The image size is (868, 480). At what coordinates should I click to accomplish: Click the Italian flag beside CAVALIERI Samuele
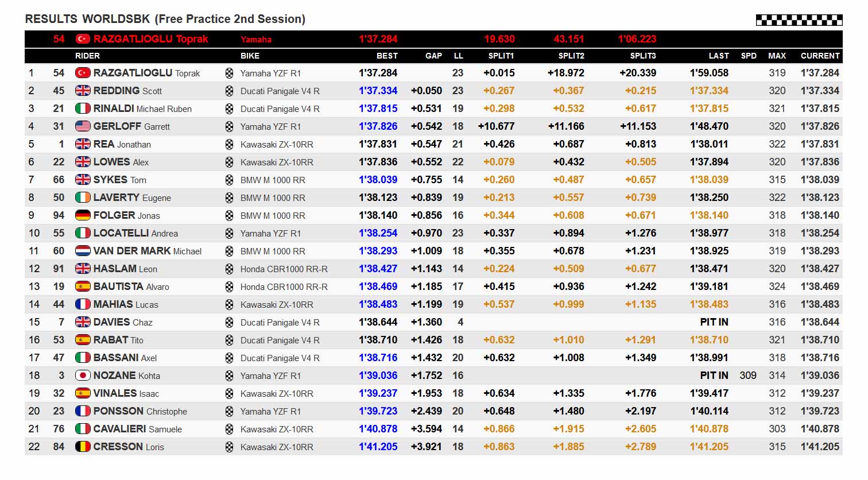click(83, 429)
